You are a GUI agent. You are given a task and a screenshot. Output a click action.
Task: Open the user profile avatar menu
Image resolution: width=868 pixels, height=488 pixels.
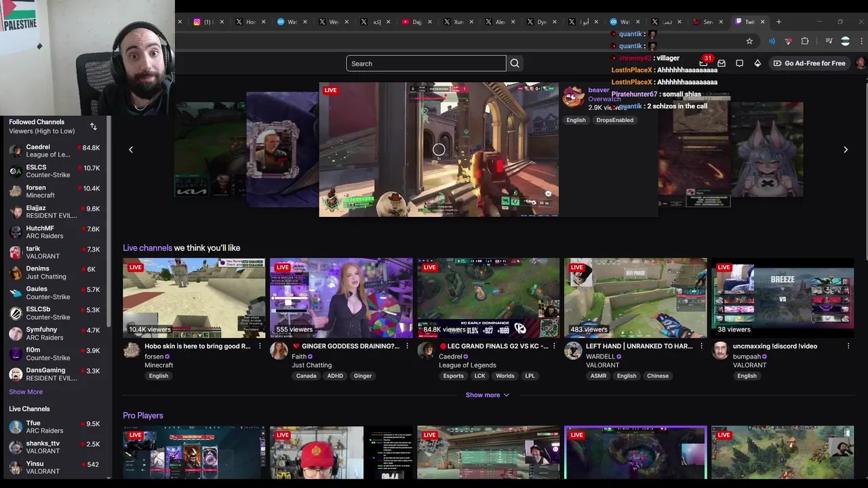(861, 63)
